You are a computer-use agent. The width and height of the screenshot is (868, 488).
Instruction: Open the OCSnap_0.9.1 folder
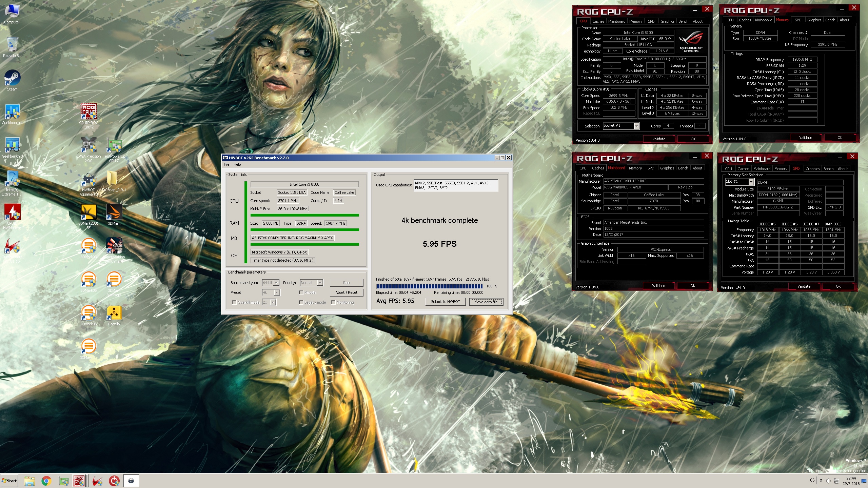click(114, 181)
